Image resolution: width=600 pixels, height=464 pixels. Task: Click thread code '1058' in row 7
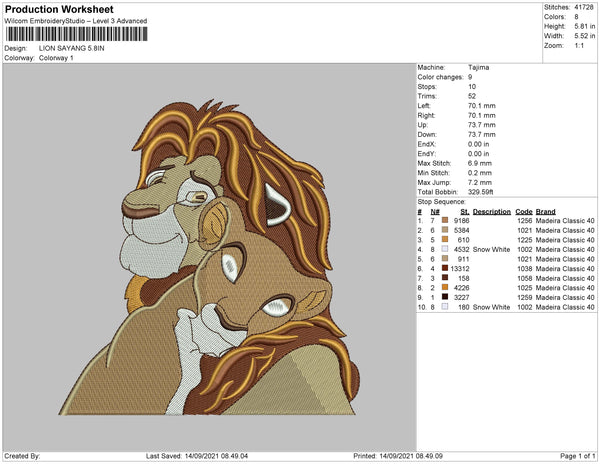coord(525,278)
